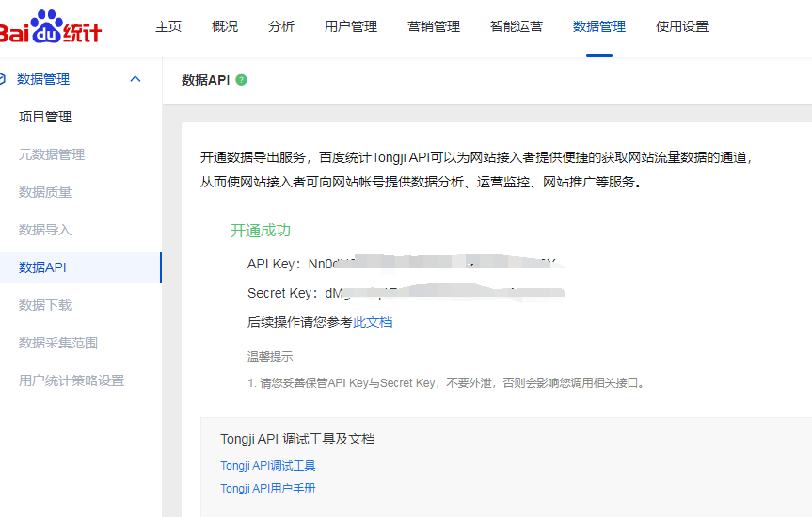Image resolution: width=812 pixels, height=517 pixels.
Task: Switch to the 概况 tab
Action: point(225,26)
